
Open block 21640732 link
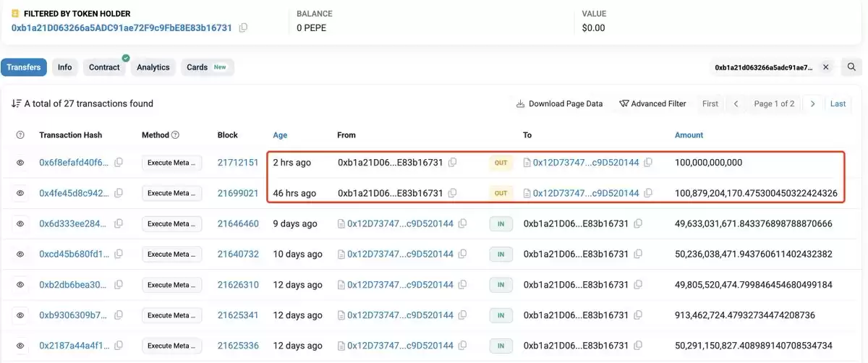(x=238, y=254)
